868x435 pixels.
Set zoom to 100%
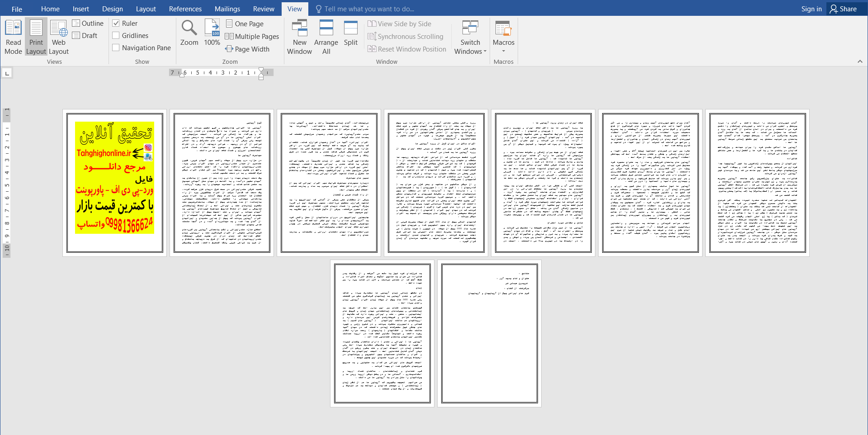pyautogui.click(x=212, y=33)
